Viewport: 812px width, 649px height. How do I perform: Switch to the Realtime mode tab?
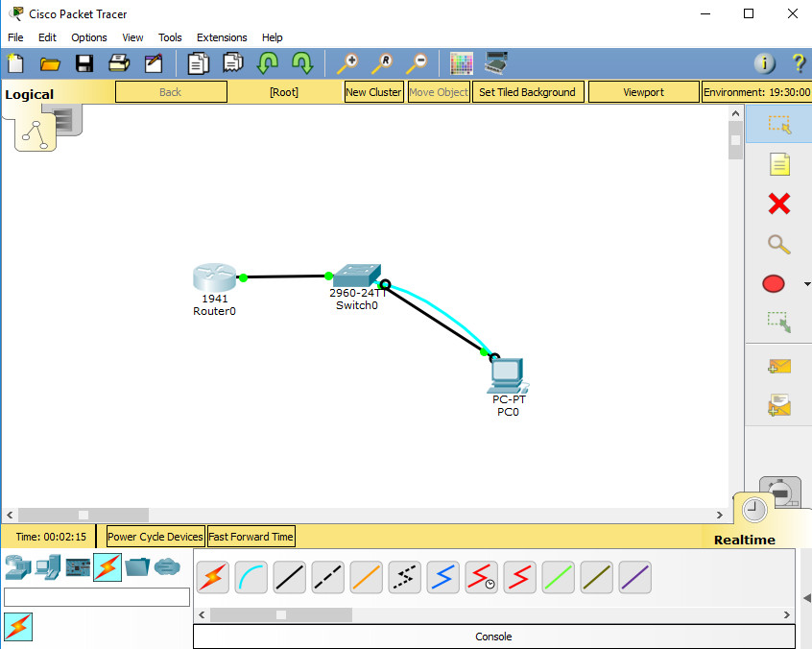pos(754,510)
